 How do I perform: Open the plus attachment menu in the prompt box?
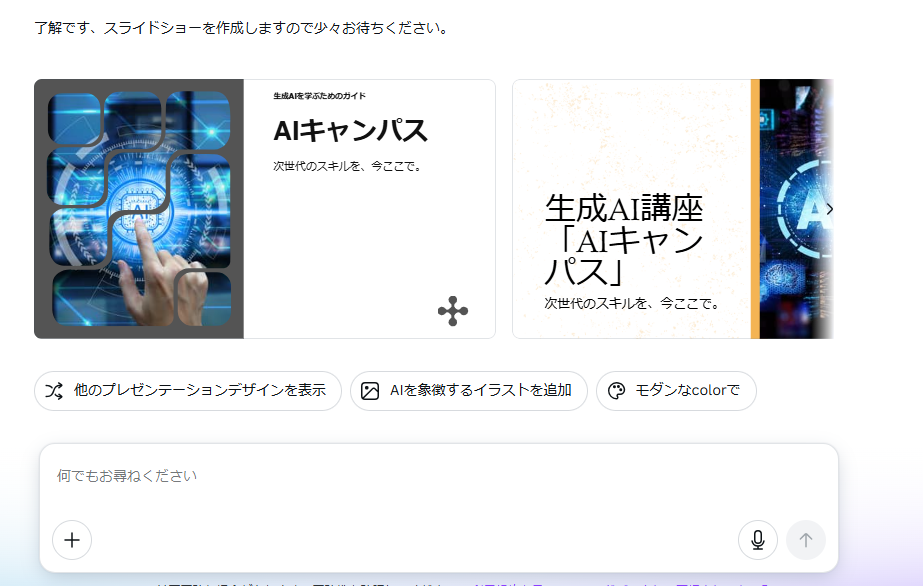(72, 540)
